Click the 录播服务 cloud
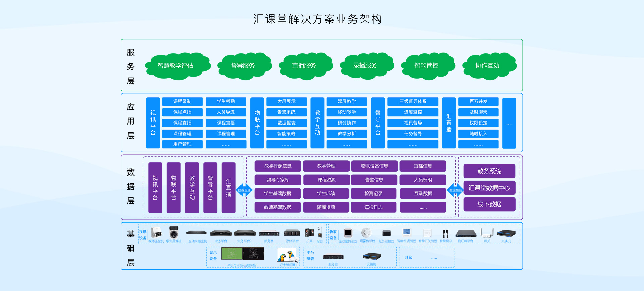This screenshot has height=291, width=644. 367,66
